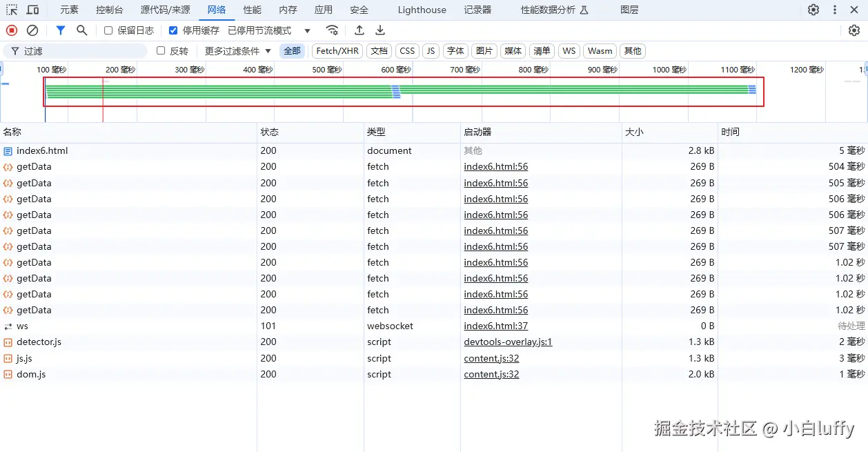Toggle the device toolbar icon
868x452 pixels.
pyautogui.click(x=32, y=10)
